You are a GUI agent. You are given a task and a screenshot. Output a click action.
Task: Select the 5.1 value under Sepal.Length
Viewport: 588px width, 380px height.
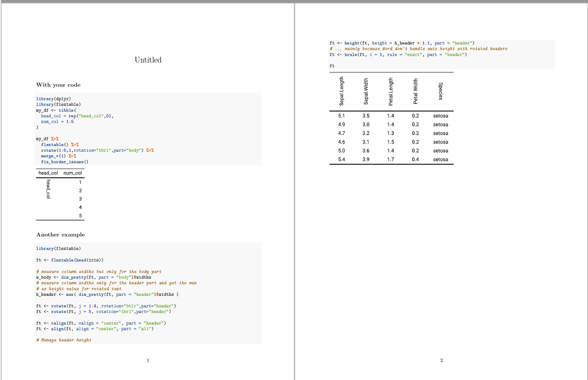(x=342, y=116)
